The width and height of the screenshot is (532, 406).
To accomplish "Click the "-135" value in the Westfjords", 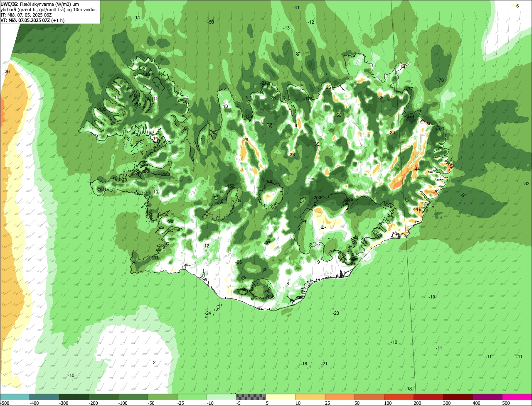I will [102, 109].
